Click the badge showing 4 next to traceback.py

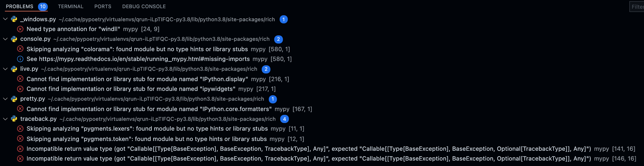[x=284, y=119]
